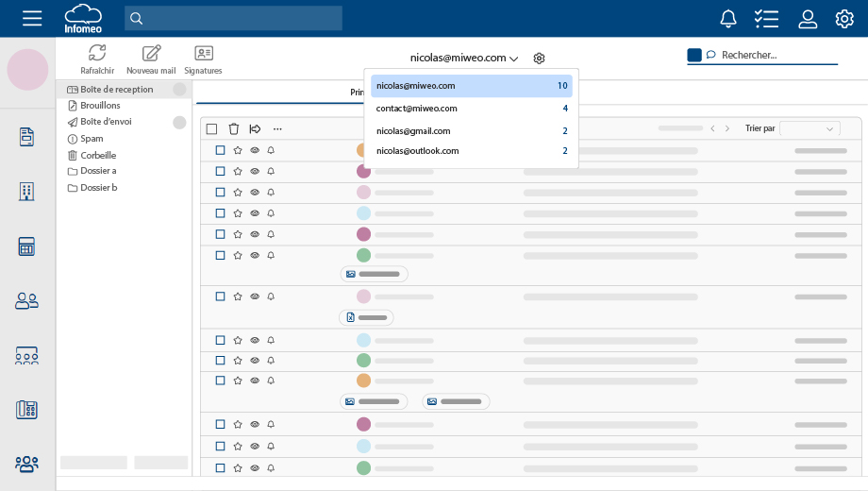
Task: Check the first mail row checkbox
Action: click(221, 150)
